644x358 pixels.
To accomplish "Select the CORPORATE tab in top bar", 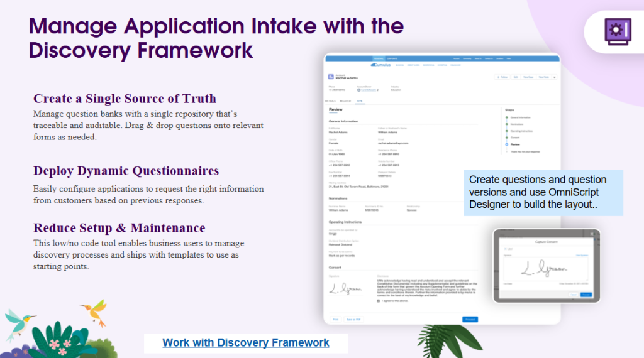I will click(392, 58).
